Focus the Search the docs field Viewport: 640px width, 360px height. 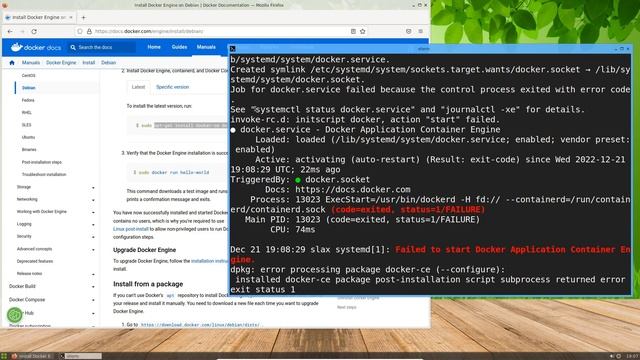(x=102, y=47)
